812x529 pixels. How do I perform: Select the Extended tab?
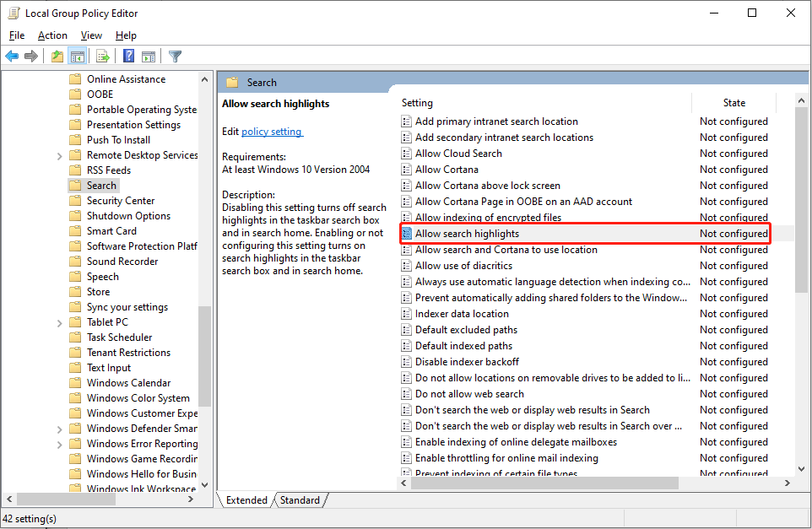click(246, 499)
